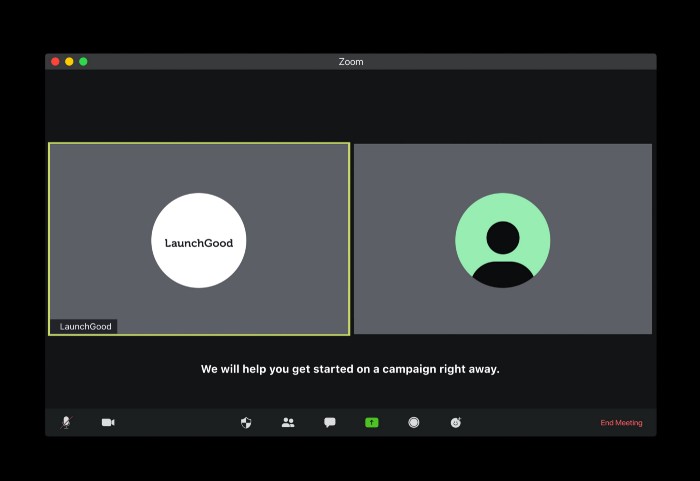700x481 pixels.
Task: Click the green person avatar circle
Action: click(x=503, y=240)
